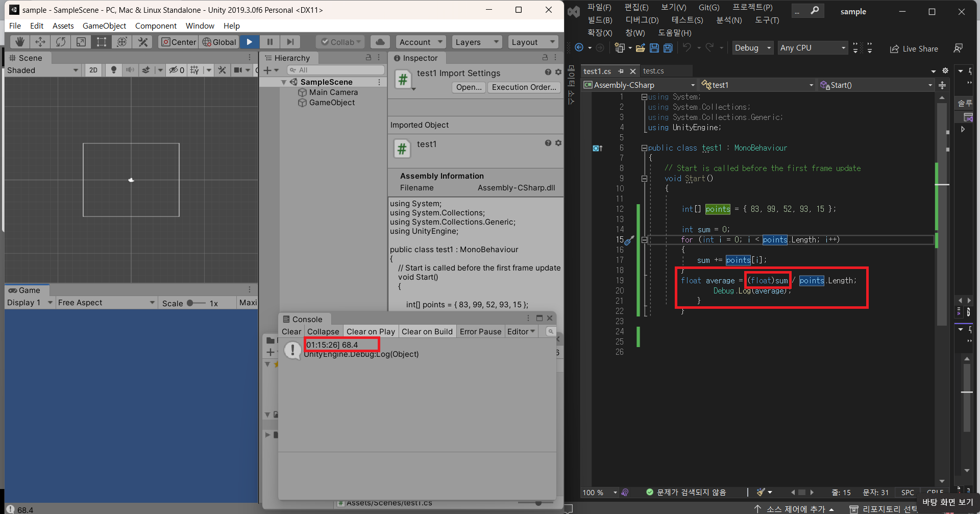Image resolution: width=980 pixels, height=514 pixels.
Task: Click the Visual Studio search box
Action: 808,10
